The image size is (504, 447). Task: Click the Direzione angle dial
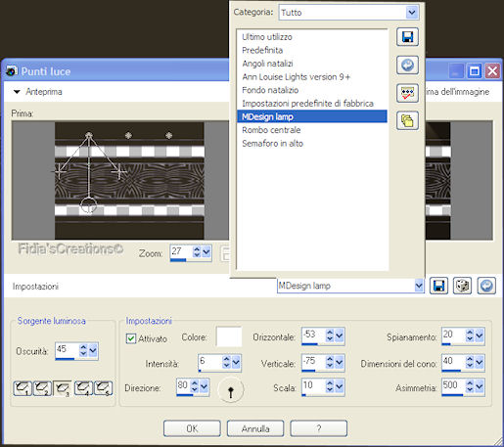(231, 389)
